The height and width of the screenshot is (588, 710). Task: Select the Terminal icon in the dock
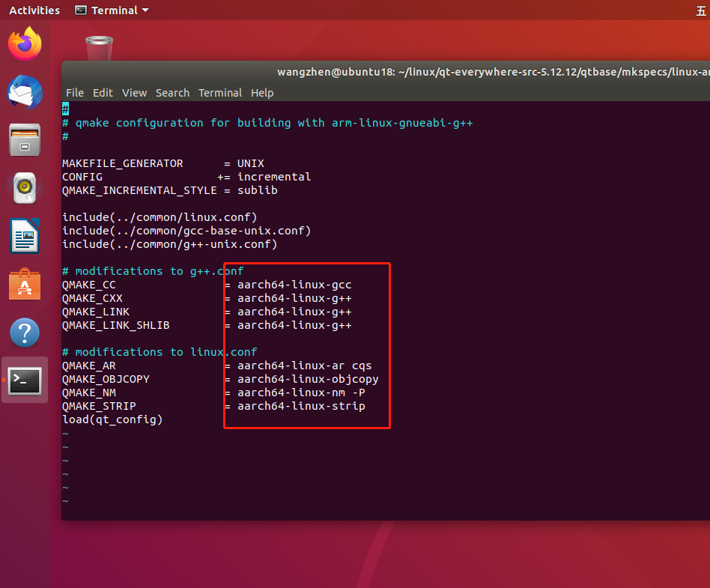[x=24, y=380]
